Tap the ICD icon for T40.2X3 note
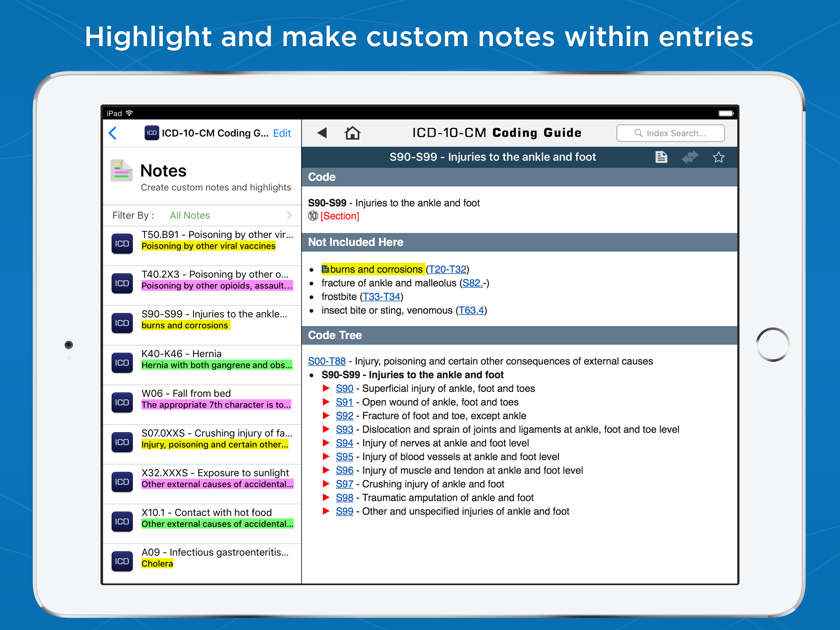The image size is (840, 630). click(x=122, y=283)
